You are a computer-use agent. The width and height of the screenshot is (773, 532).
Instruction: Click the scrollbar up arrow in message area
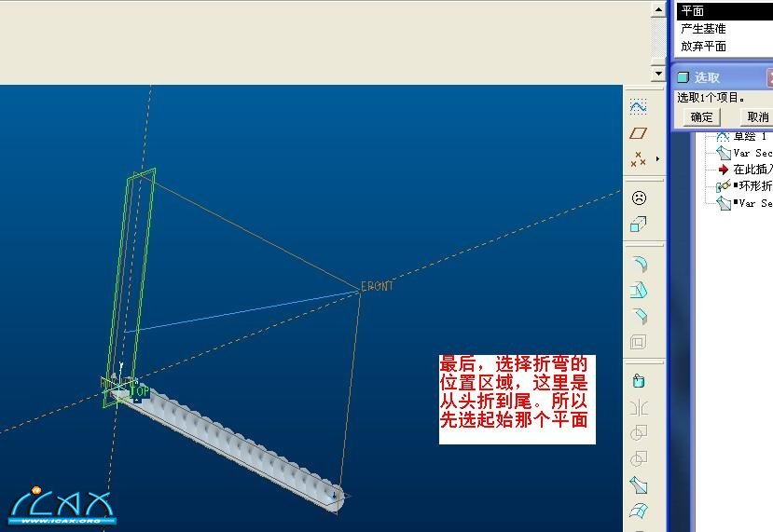pos(658,10)
